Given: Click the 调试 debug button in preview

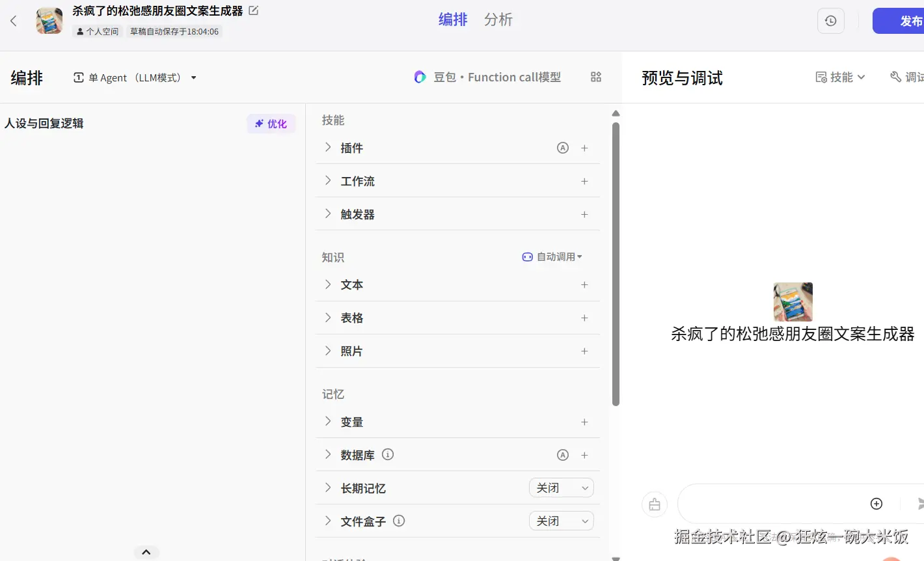Looking at the screenshot, I should click(x=907, y=77).
